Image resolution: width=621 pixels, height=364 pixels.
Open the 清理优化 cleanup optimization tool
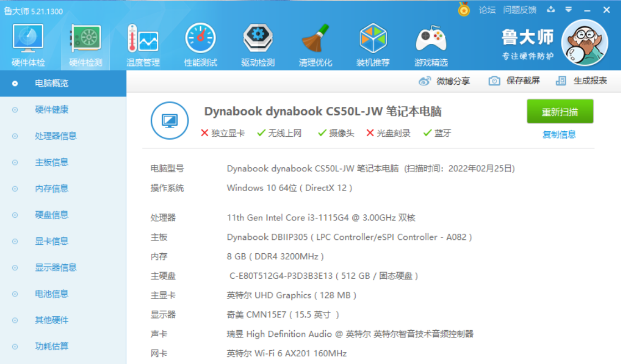pyautogui.click(x=316, y=42)
